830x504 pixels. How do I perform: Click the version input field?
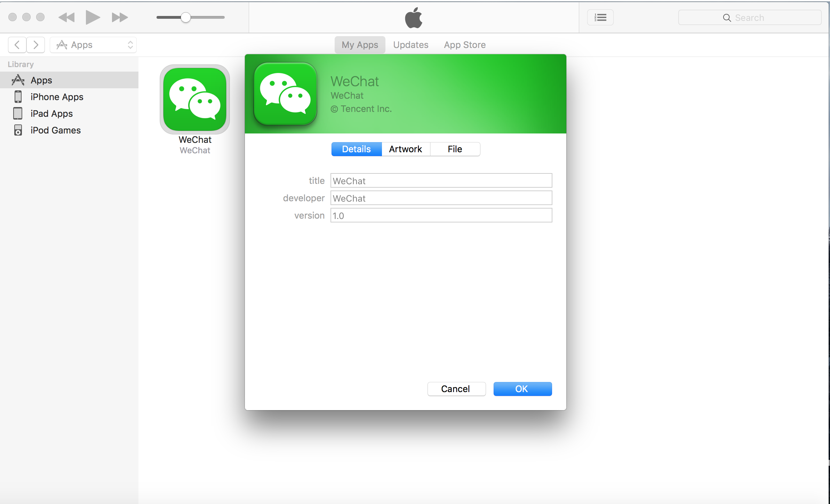click(441, 216)
